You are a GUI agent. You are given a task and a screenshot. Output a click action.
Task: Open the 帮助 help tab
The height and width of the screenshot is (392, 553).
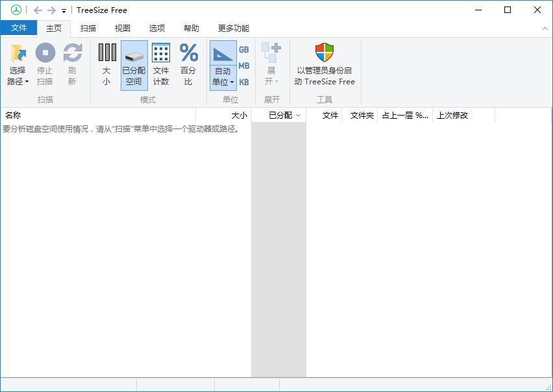(x=191, y=28)
